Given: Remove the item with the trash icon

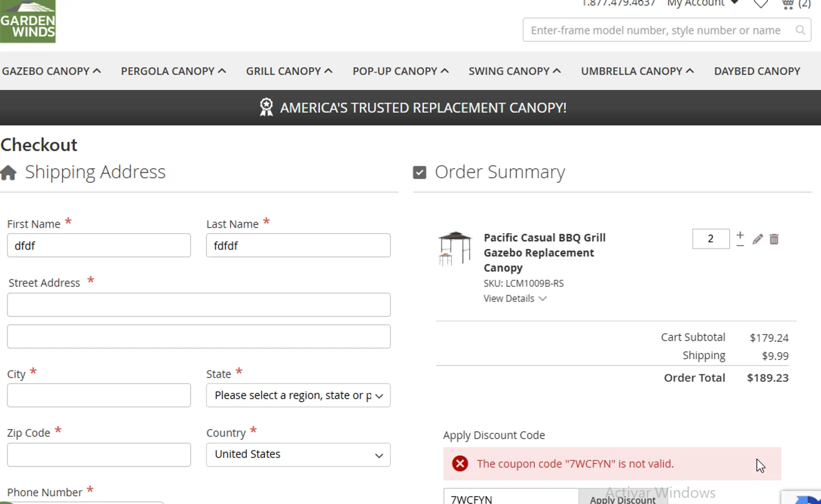Looking at the screenshot, I should pos(774,239).
